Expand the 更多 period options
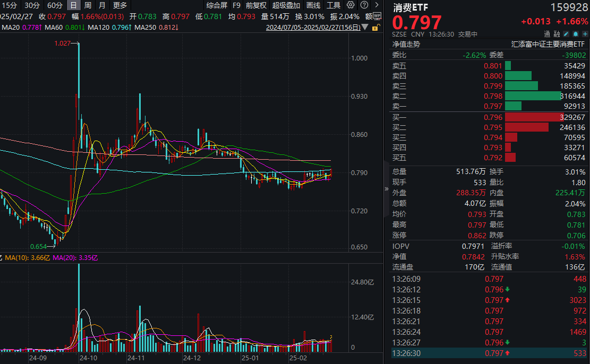The height and width of the screenshot is (364, 590). (120, 5)
